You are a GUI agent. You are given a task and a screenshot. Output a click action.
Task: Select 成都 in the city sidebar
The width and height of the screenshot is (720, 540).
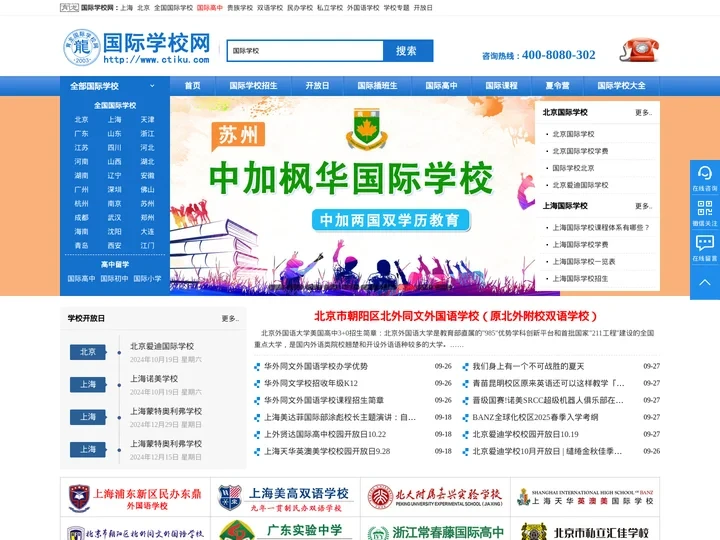click(x=81, y=218)
